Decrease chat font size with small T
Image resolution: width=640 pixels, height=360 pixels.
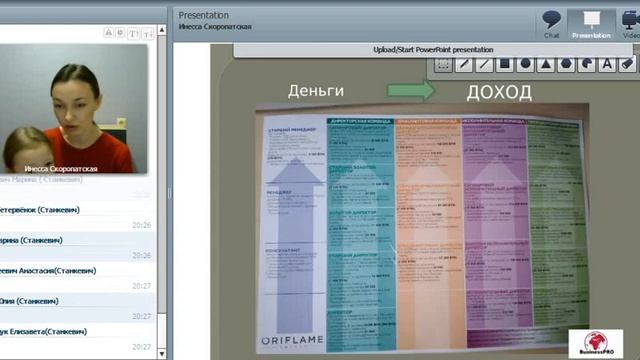(x=147, y=34)
